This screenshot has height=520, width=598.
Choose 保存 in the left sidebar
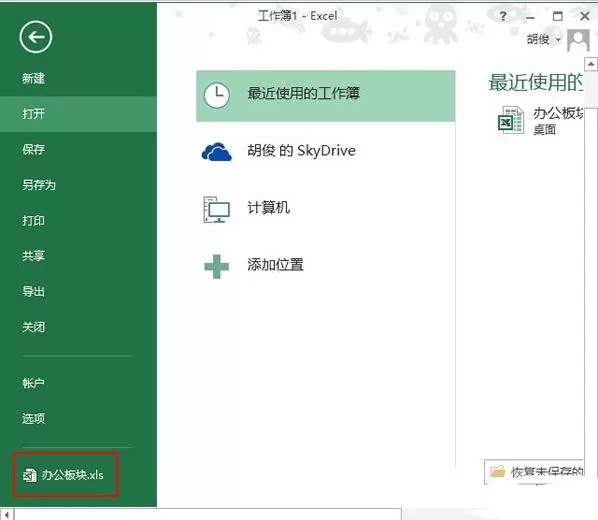(x=34, y=149)
